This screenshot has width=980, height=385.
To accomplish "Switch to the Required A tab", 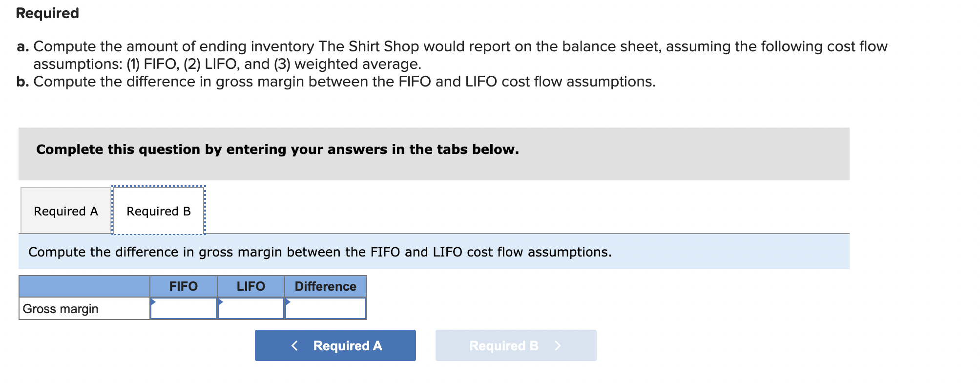I will point(65,211).
